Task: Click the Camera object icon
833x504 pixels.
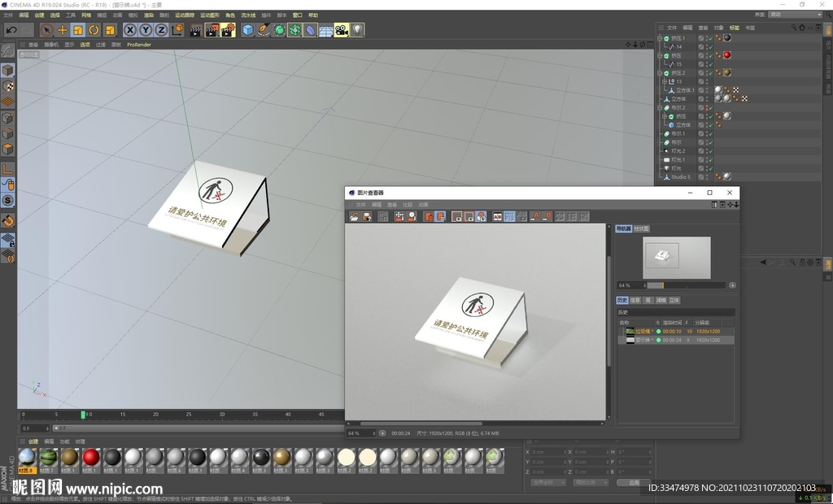Action: point(342,30)
